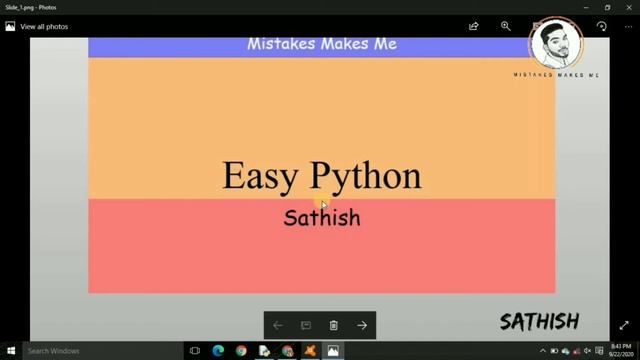The image size is (640, 360).
Task: Restore down the Photos window
Action: (607, 7)
